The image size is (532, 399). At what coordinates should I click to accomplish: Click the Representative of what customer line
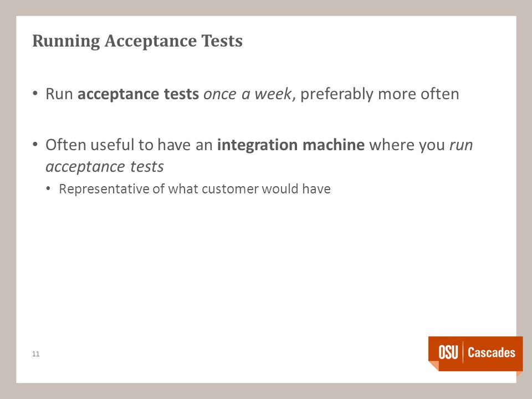point(195,189)
